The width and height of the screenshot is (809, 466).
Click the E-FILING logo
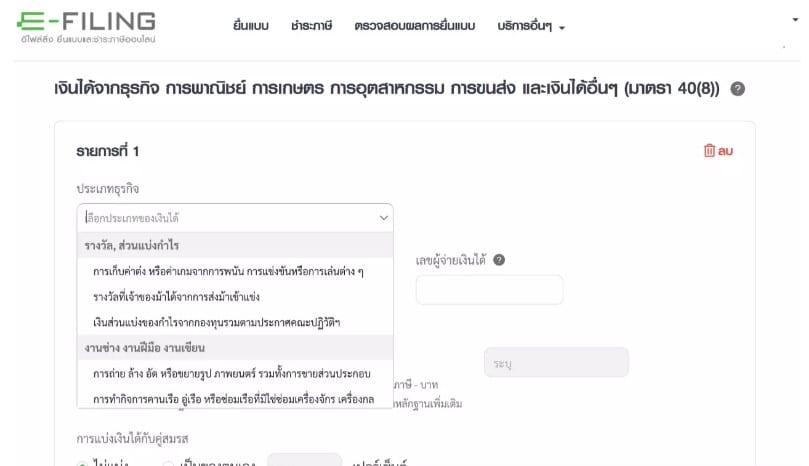(86, 27)
